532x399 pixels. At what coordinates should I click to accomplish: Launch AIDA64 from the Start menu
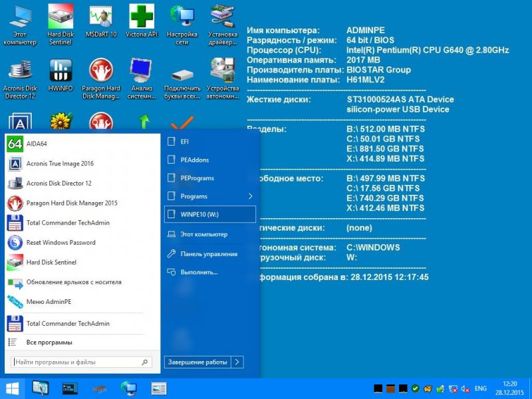[x=82, y=144]
